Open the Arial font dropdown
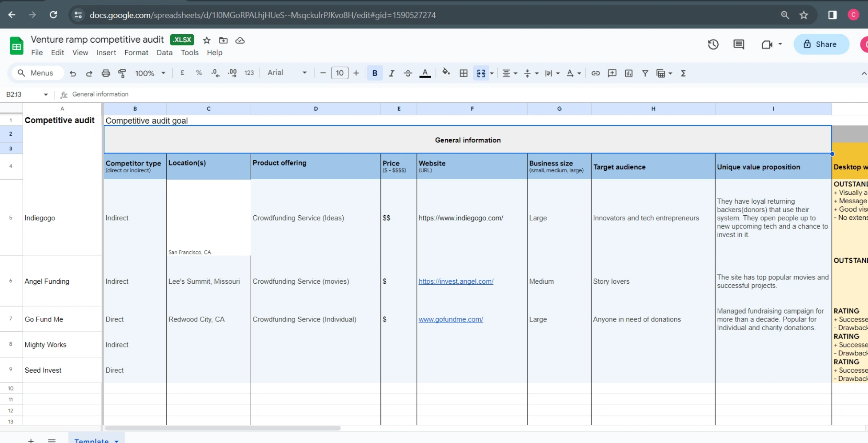 click(x=287, y=73)
